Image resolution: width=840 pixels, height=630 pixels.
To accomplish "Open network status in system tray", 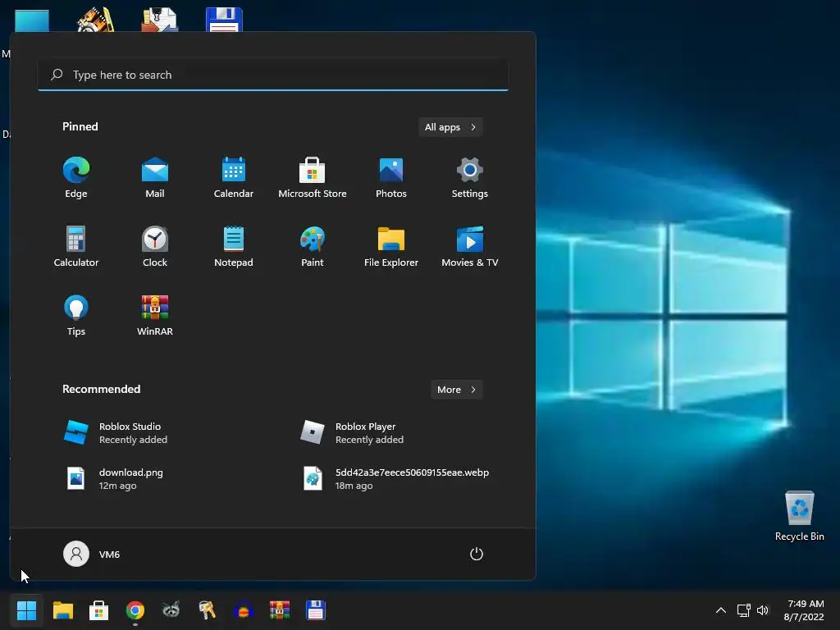I will point(743,610).
